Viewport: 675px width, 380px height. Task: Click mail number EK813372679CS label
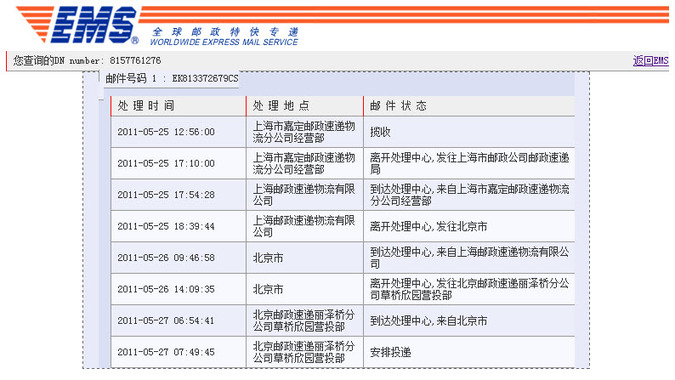pyautogui.click(x=172, y=78)
